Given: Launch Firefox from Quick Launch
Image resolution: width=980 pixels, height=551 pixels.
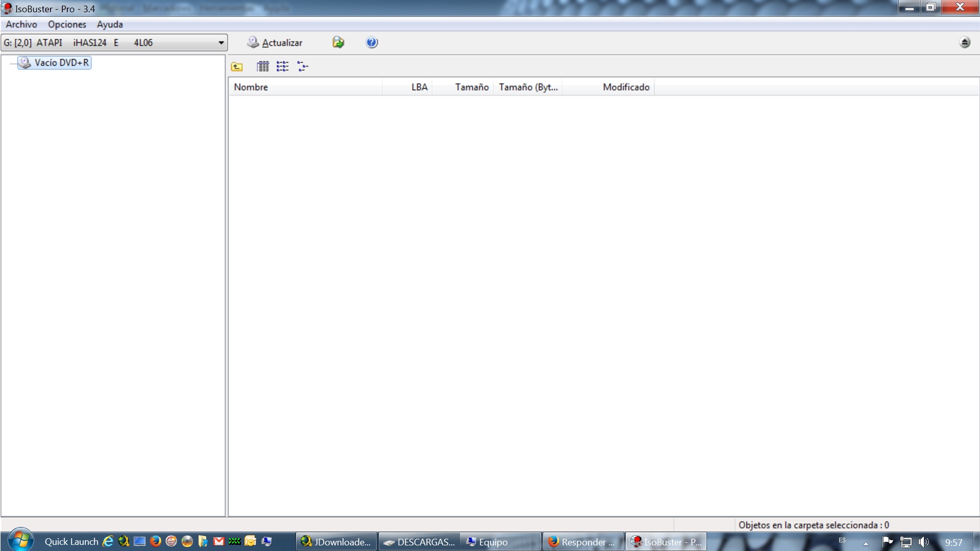Looking at the screenshot, I should point(155,542).
